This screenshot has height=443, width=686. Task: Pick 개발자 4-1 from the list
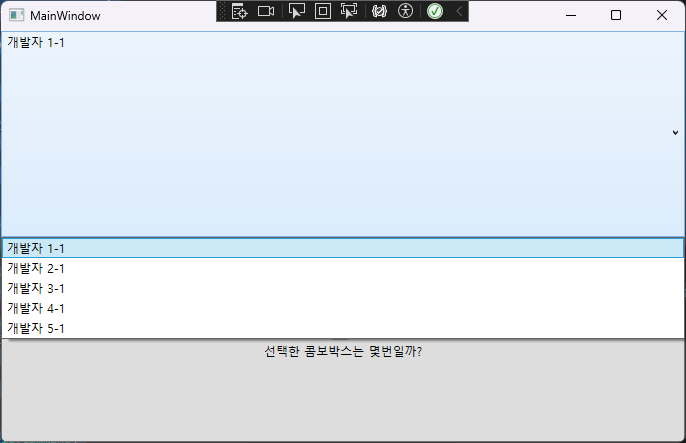[x=343, y=308]
